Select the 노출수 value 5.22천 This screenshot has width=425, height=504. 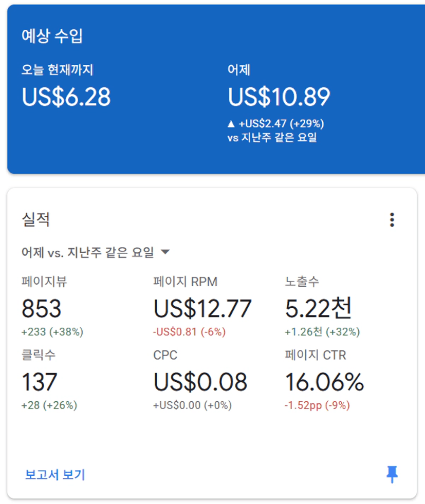pyautogui.click(x=318, y=309)
